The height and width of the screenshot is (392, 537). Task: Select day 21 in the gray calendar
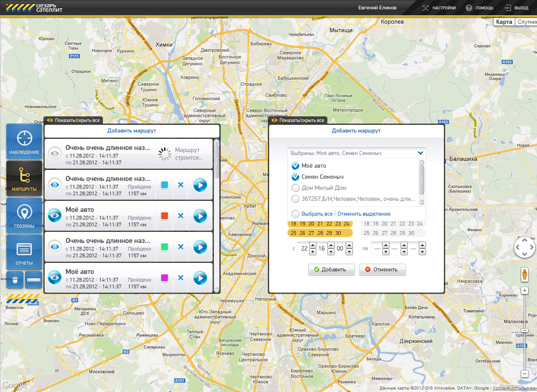393,223
